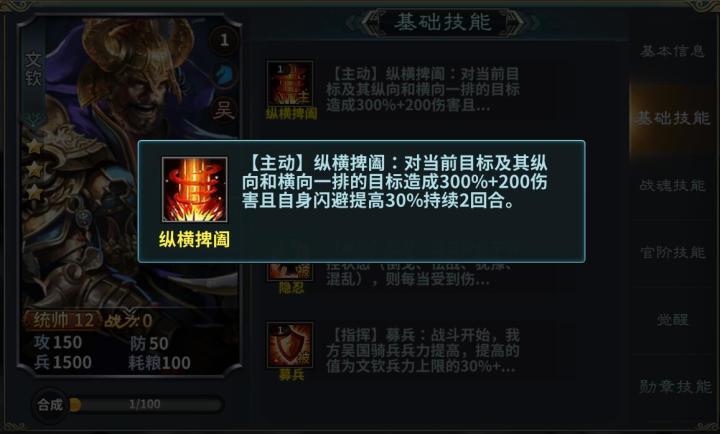
Task: Select the 隐忍 skill icon
Action: pos(290,271)
